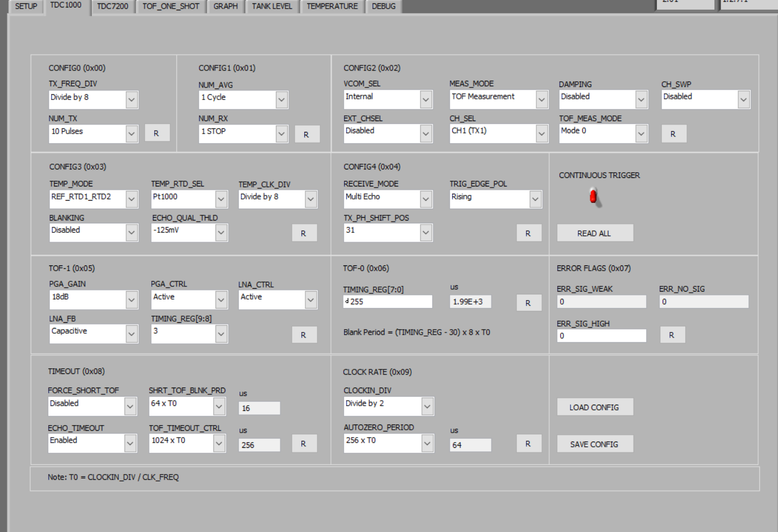Open the TEMP_CLK_DIV dropdown
This screenshot has height=532, width=778.
point(278,199)
